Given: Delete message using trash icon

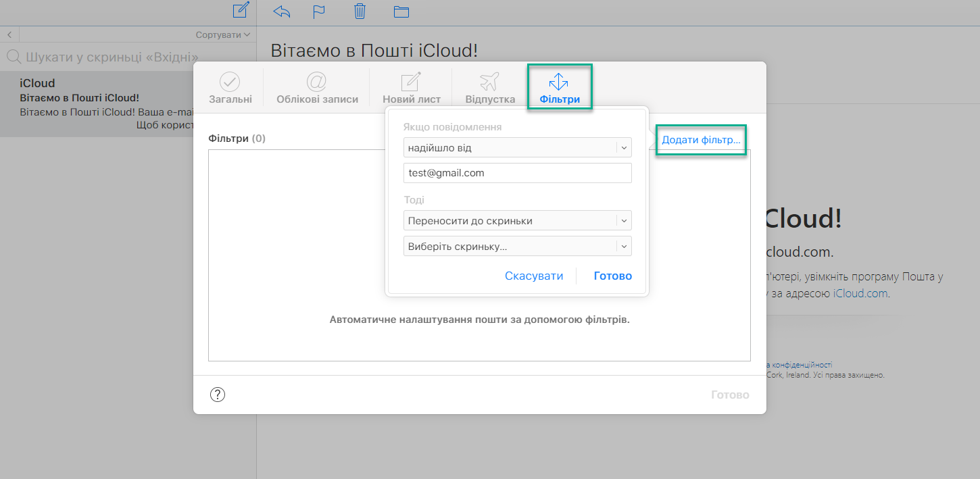Looking at the screenshot, I should pyautogui.click(x=360, y=11).
